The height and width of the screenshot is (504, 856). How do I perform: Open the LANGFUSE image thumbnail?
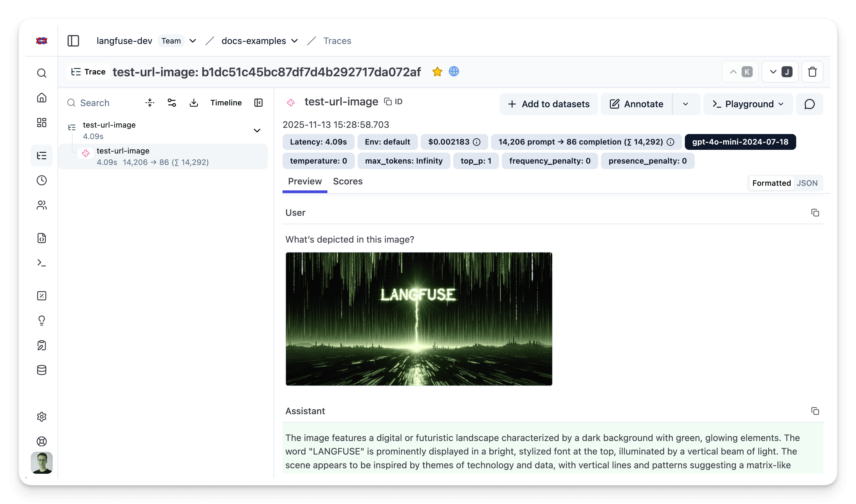click(419, 319)
